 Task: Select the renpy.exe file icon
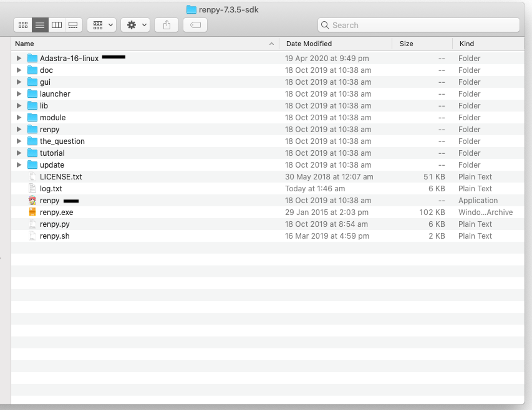coord(32,212)
